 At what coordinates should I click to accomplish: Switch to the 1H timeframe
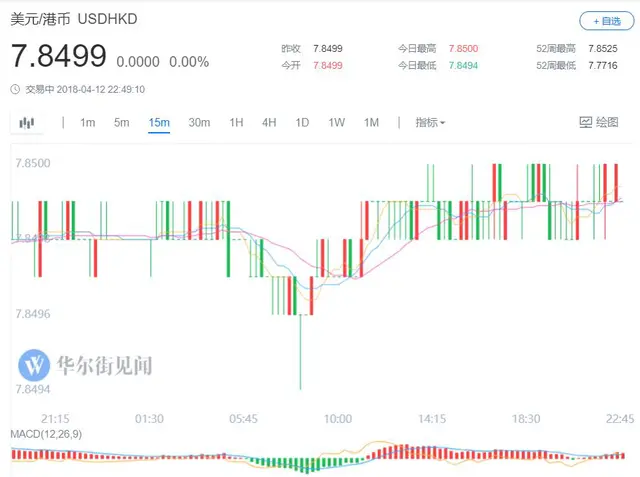(236, 122)
